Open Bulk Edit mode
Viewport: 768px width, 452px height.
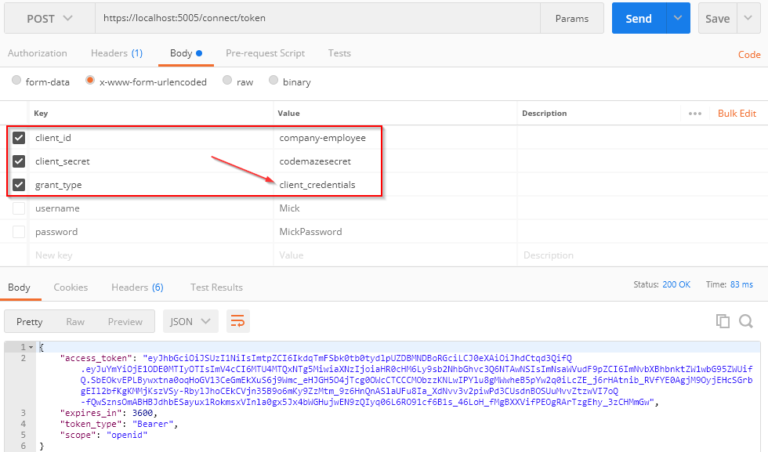737,113
